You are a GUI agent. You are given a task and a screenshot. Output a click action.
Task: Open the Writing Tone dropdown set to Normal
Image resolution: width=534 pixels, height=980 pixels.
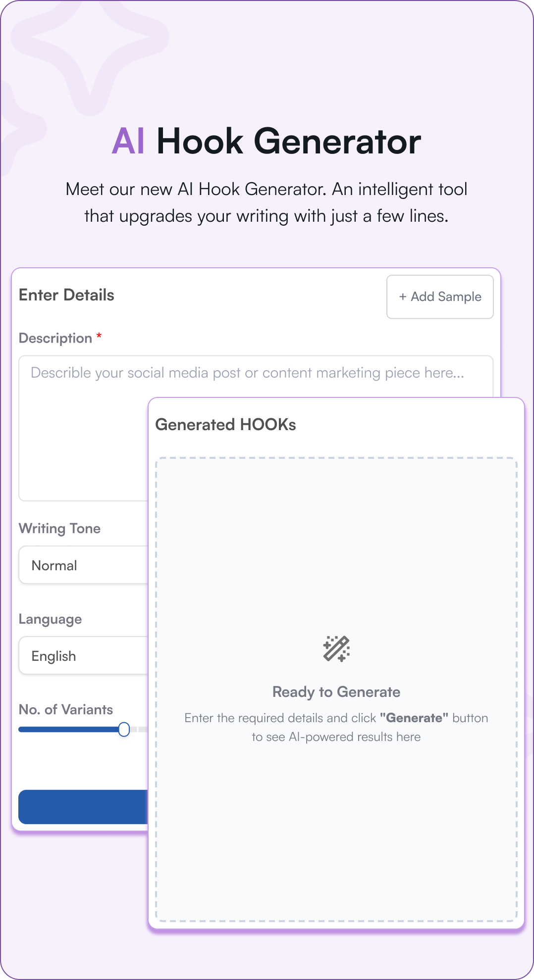pos(79,565)
